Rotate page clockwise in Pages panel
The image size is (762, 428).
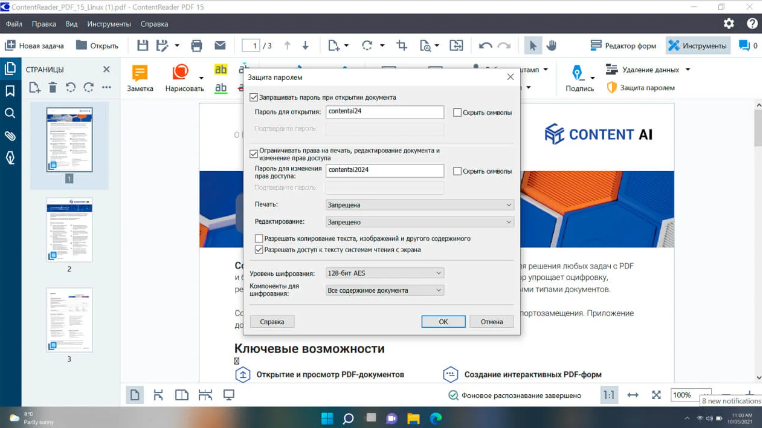[88, 87]
